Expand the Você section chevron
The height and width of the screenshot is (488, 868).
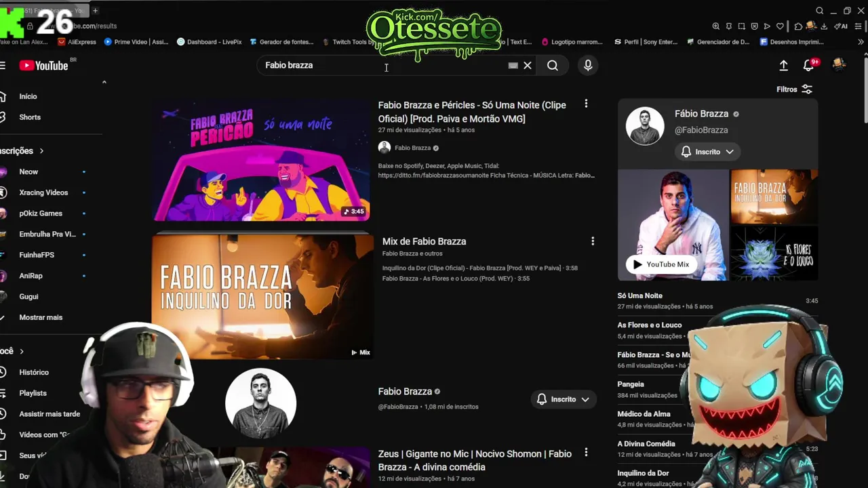(x=22, y=351)
